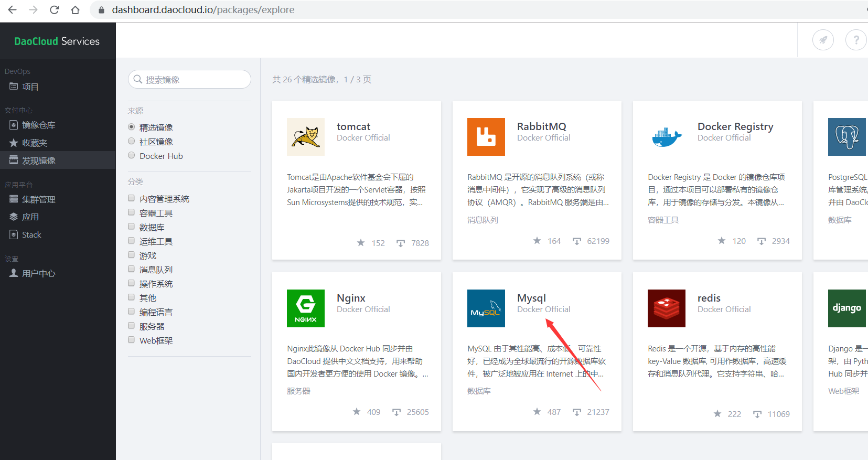868x460 pixels.
Task: Click the star icon on Docker Registry card
Action: point(722,241)
